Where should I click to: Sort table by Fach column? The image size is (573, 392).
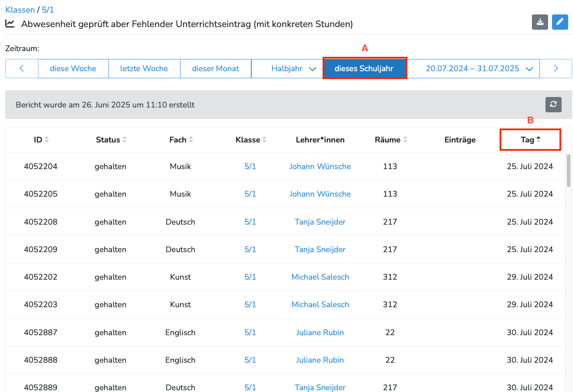(181, 140)
